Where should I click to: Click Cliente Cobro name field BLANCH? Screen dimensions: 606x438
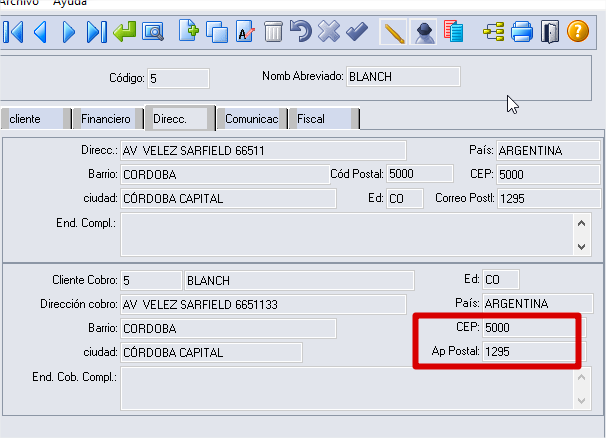299,280
